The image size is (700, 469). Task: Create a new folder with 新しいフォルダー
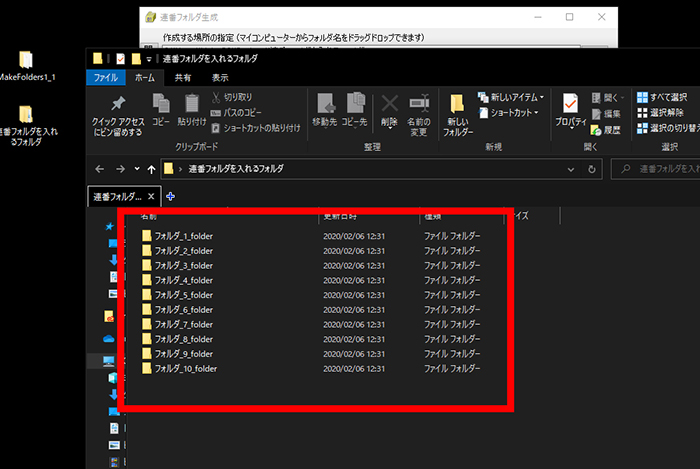[457, 112]
